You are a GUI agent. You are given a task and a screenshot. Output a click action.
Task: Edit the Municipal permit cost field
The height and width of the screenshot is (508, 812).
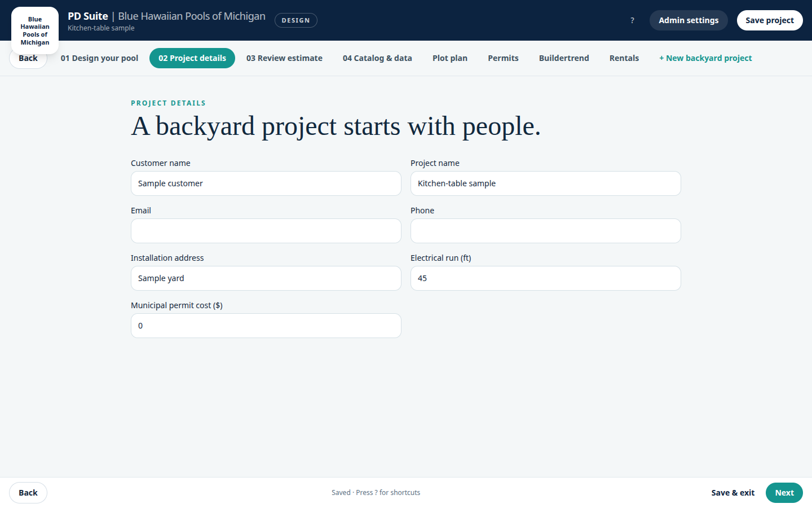(x=266, y=326)
